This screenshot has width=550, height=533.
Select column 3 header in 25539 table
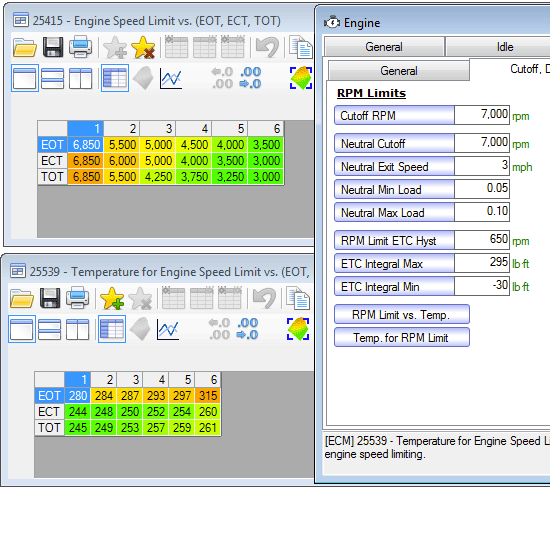coord(130,380)
